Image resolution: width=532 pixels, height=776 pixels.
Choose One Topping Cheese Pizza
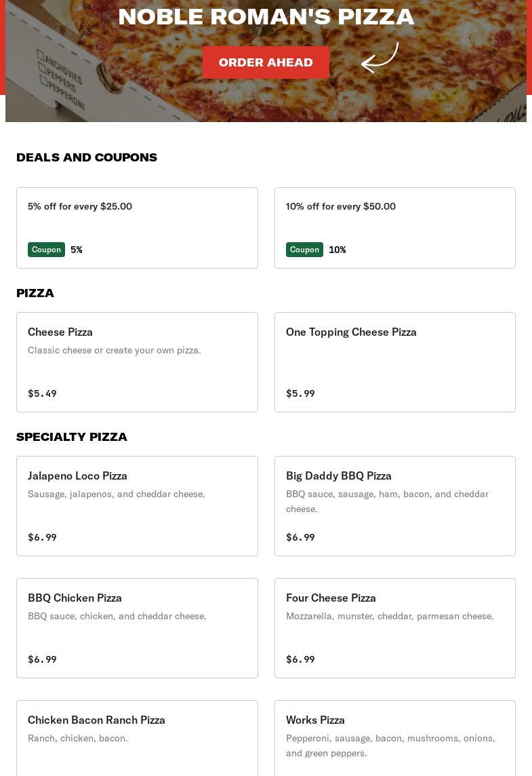(x=394, y=362)
